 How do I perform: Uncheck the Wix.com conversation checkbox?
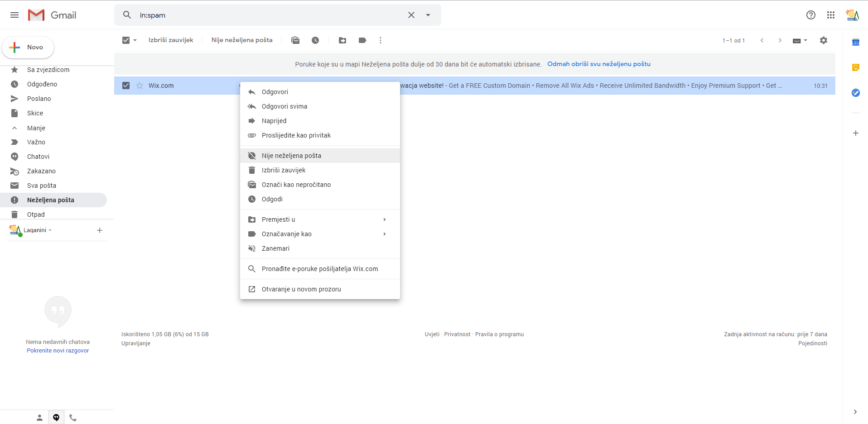(126, 86)
